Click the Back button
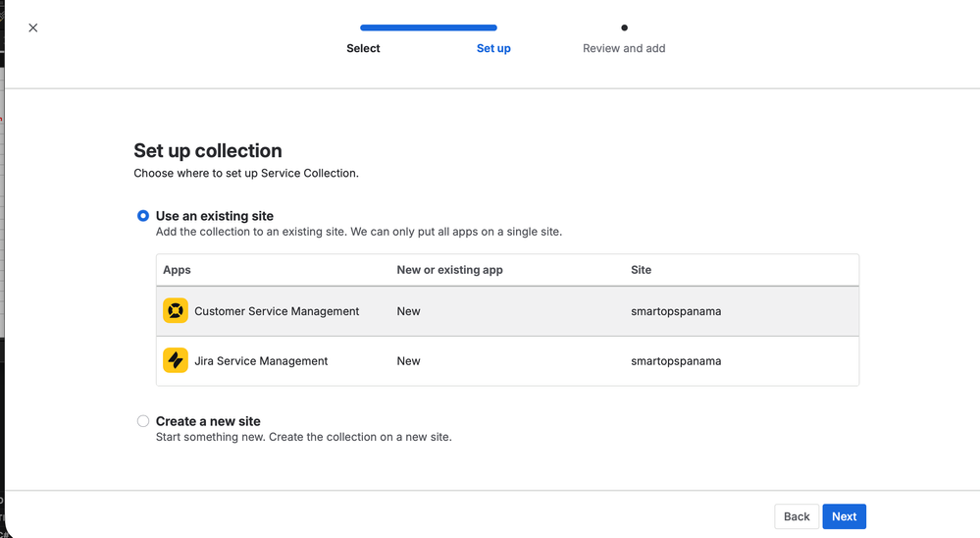 797,516
